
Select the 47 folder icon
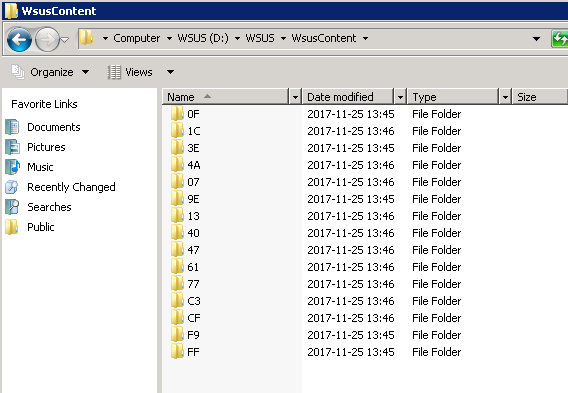177,250
